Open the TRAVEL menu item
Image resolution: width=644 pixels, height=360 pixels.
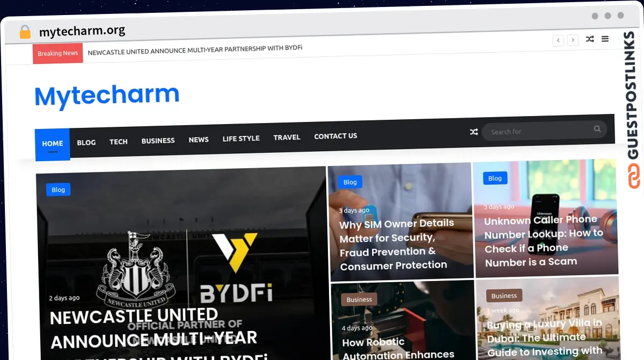tap(287, 138)
